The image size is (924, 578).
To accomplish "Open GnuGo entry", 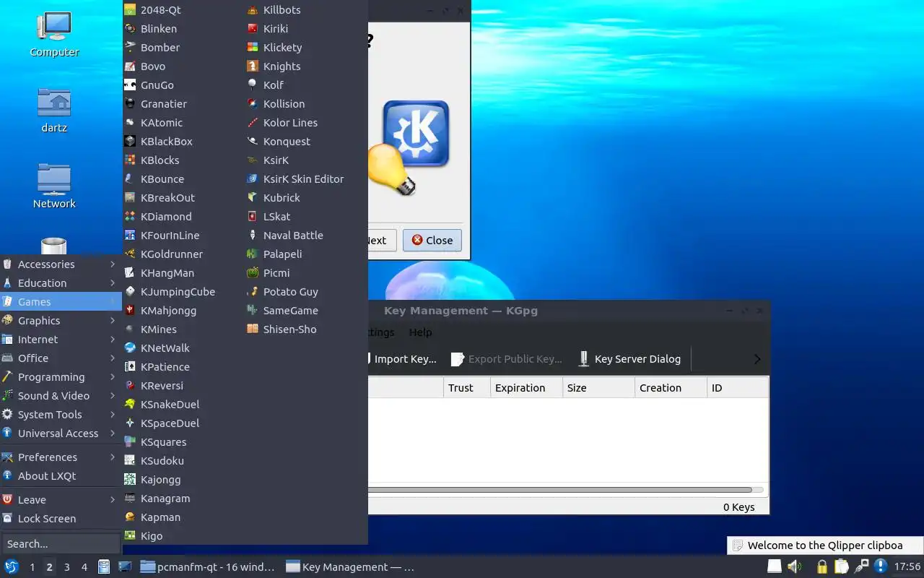I will [x=184, y=85].
